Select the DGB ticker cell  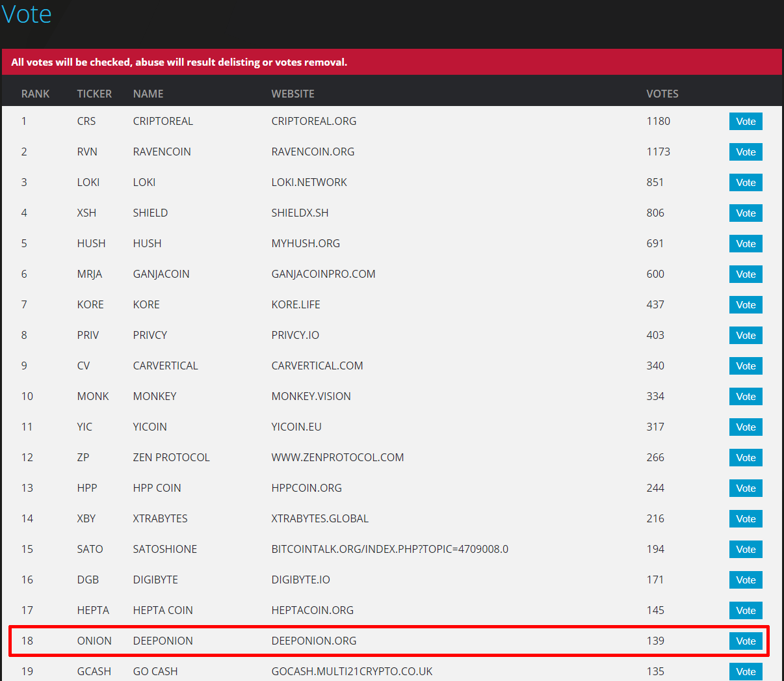point(88,580)
